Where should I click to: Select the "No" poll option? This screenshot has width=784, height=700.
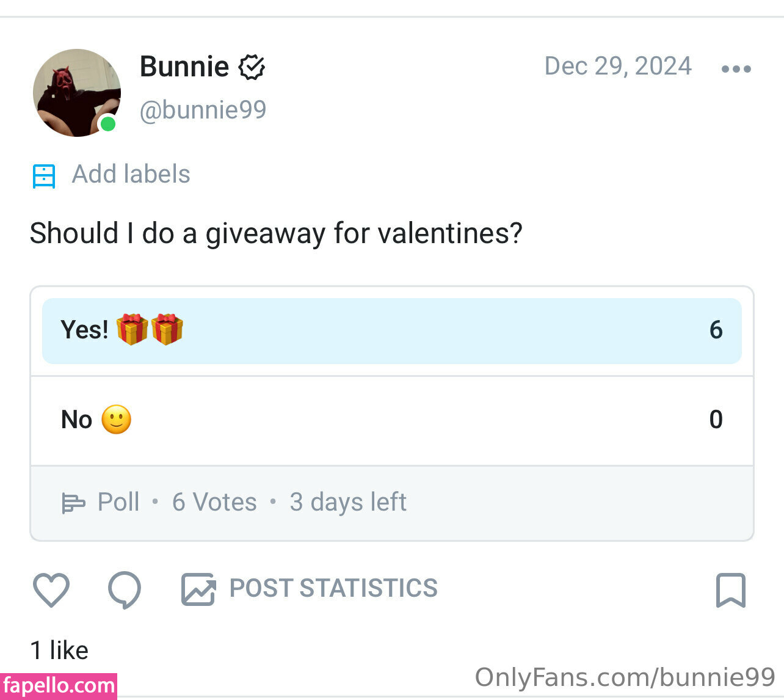click(x=391, y=420)
